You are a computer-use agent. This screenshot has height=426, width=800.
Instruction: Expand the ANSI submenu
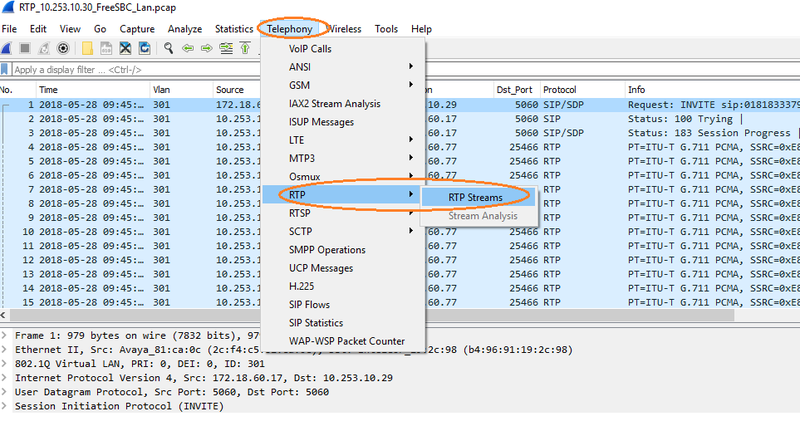[343, 67]
